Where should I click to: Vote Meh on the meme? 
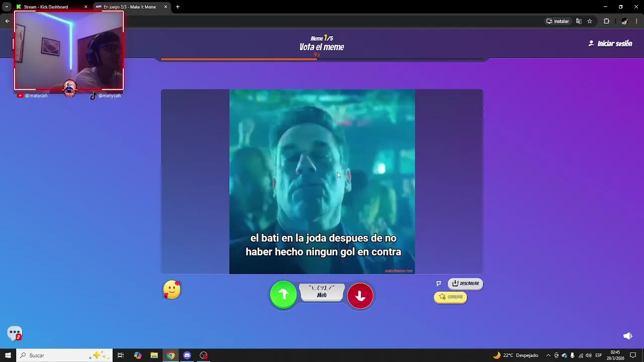pyautogui.click(x=322, y=292)
